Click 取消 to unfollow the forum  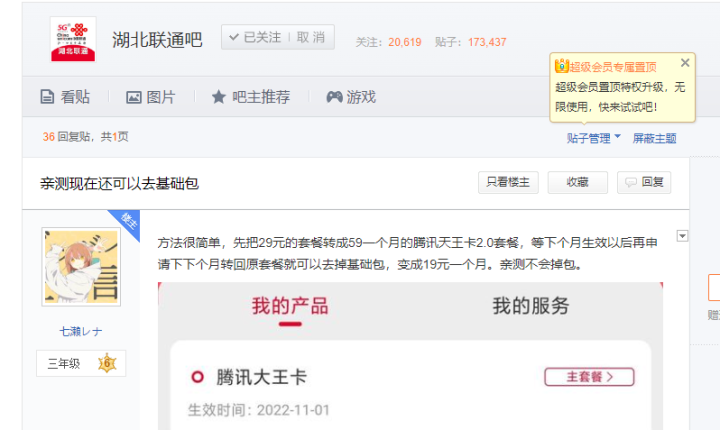click(311, 37)
